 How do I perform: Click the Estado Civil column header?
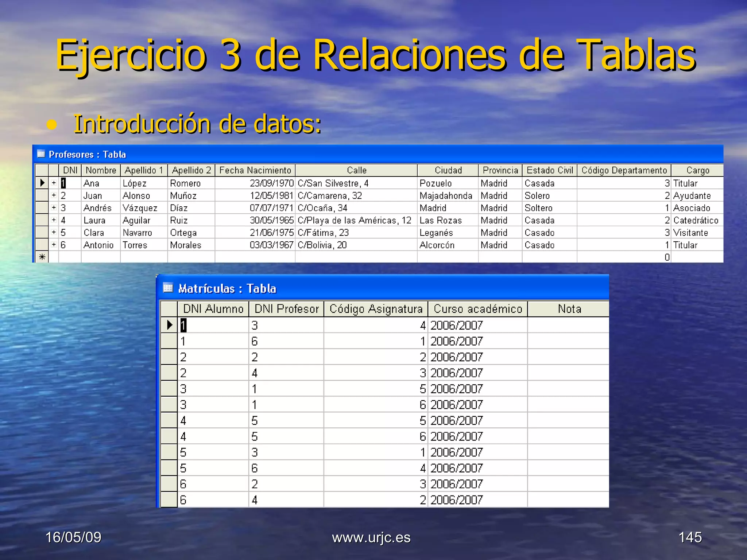550,170
